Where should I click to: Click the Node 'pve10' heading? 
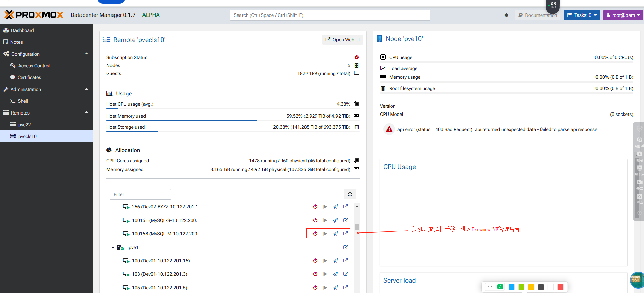tap(404, 39)
